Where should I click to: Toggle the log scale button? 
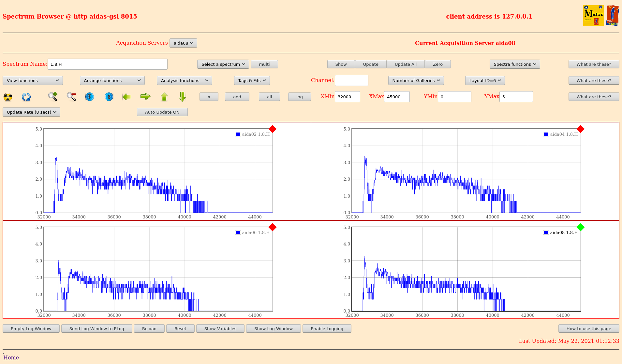(299, 97)
